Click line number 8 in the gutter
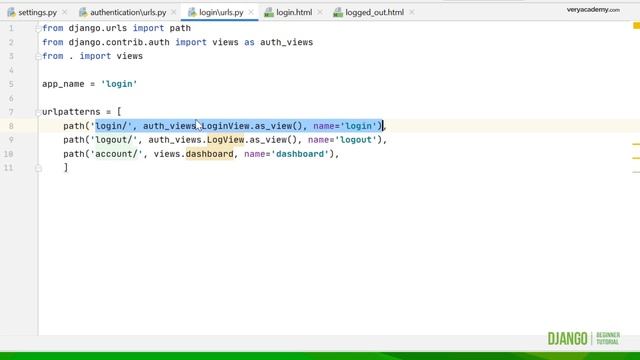This screenshot has width=640, height=360. point(11,126)
